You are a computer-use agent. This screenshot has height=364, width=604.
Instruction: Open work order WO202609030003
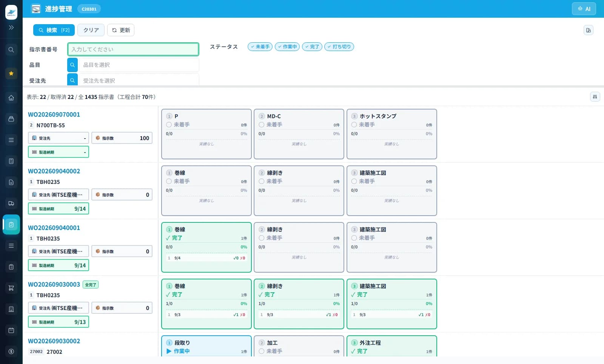click(54, 284)
